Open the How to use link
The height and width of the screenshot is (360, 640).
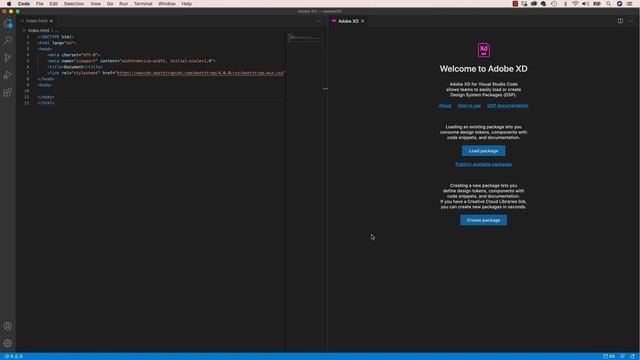click(469, 106)
